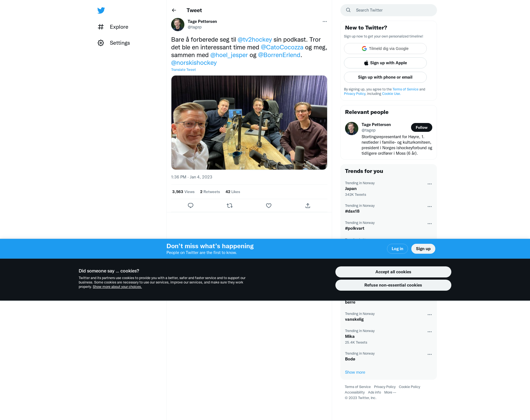
Task: Open options menu for #dax18 trend
Action: pos(430,207)
